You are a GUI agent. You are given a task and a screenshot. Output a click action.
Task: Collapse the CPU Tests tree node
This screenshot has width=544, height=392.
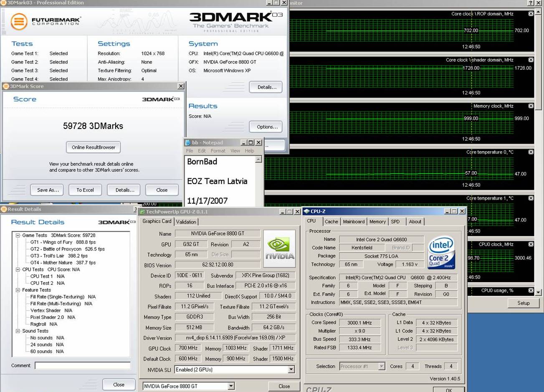[18, 270]
